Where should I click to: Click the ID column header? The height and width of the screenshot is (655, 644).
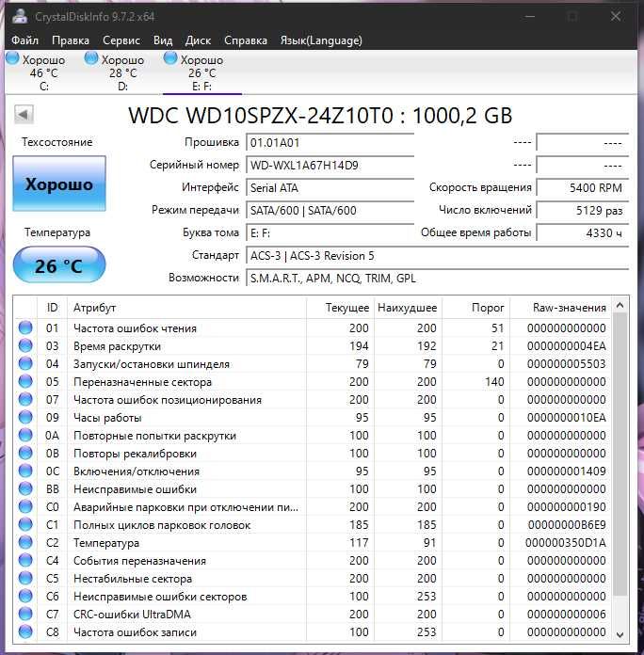click(x=52, y=308)
